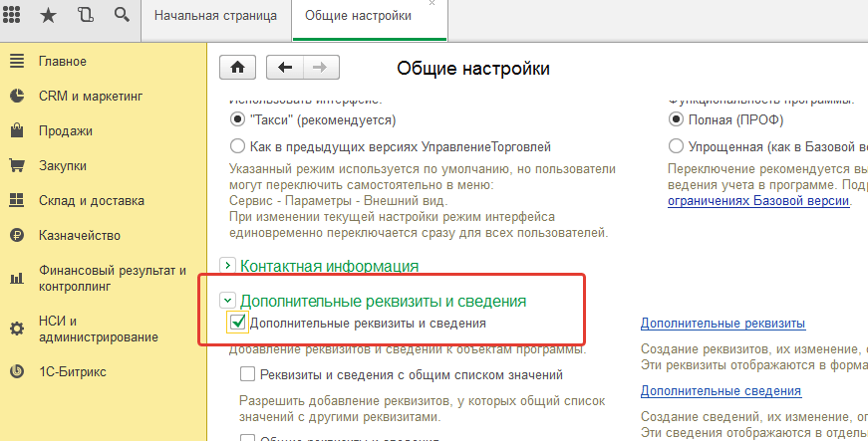The width and height of the screenshot is (868, 441).
Task: Enable Реквизиты и сведения с общим списком значений
Action: tap(247, 375)
